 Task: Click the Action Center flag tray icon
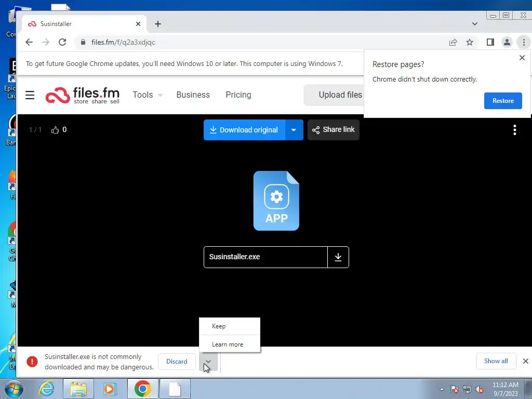coord(455,389)
